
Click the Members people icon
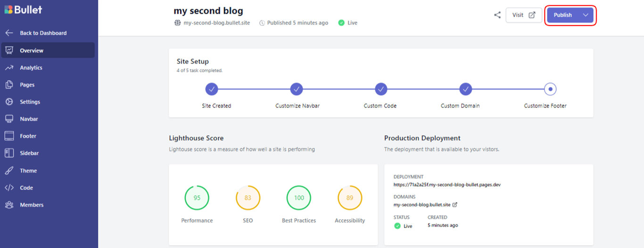(9, 205)
